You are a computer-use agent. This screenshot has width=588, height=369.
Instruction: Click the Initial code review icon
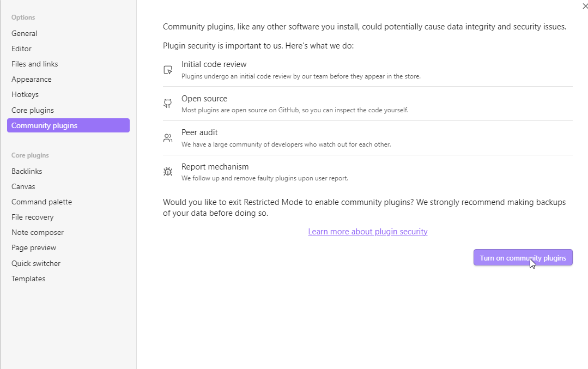(x=168, y=70)
